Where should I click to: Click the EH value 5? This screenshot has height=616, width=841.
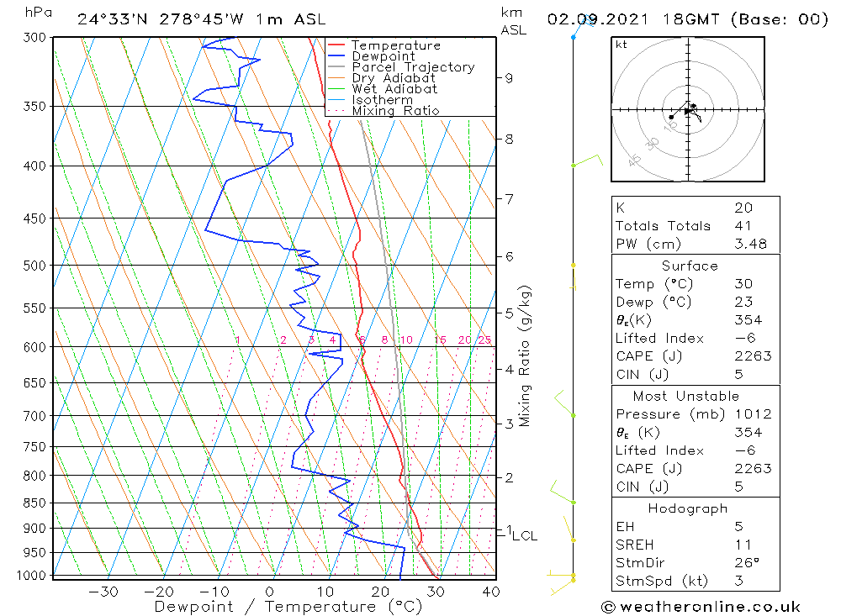[x=739, y=526]
